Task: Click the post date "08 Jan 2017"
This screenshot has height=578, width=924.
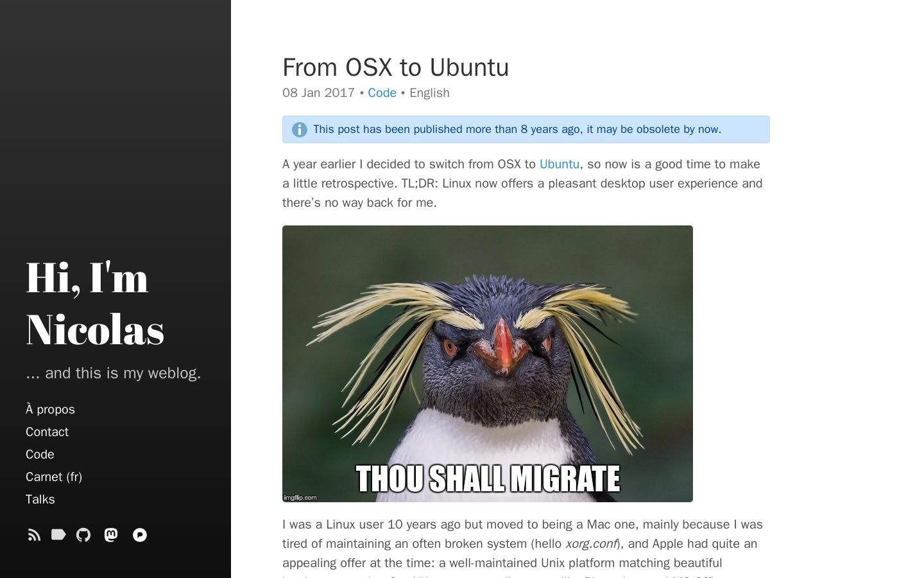Action: coord(318,92)
